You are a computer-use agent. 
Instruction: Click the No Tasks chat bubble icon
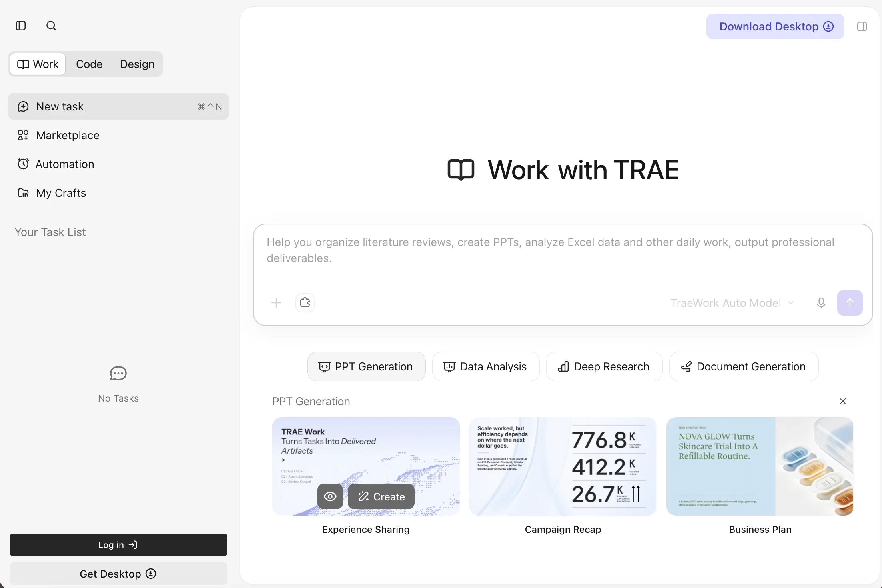(118, 374)
